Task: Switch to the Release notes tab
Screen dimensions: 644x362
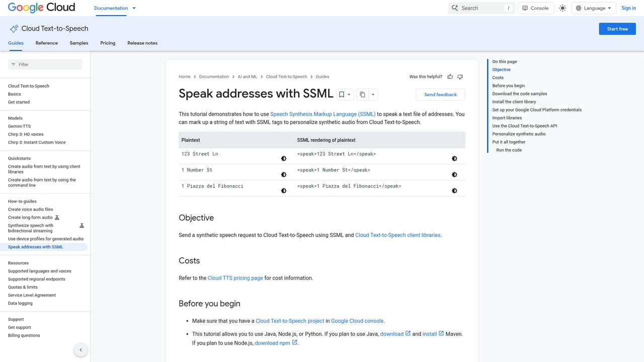Action: 142,43
